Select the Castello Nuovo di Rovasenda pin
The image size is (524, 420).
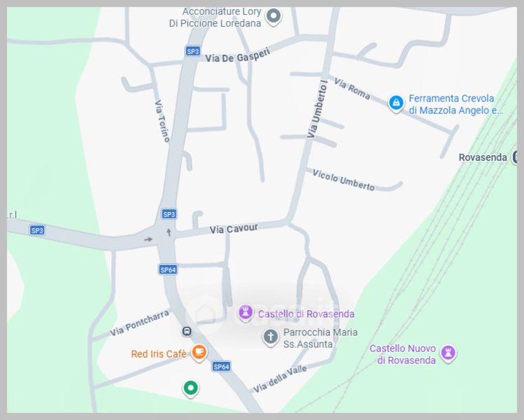448,353
